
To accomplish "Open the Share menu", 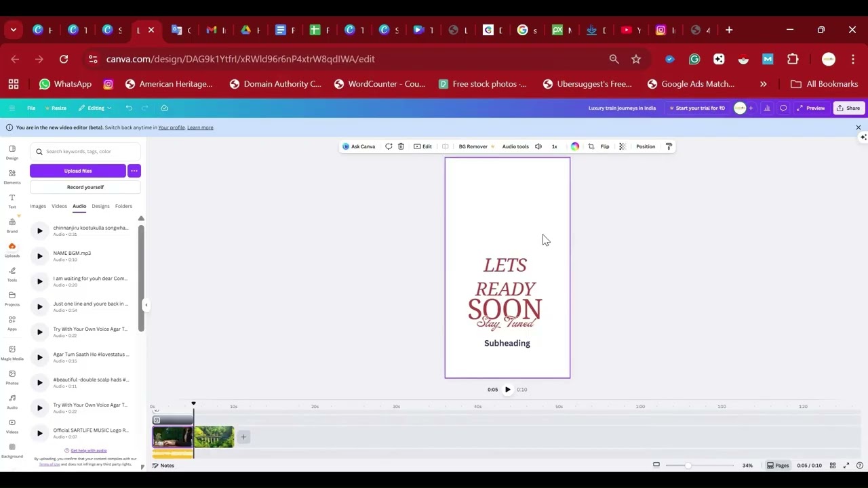I will pyautogui.click(x=848, y=108).
